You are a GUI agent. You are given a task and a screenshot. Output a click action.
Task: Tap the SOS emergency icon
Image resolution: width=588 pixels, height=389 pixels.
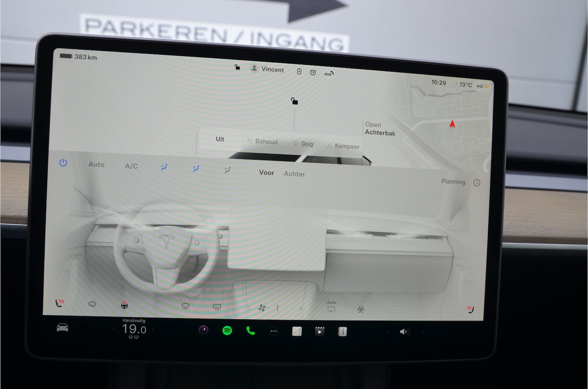click(328, 74)
